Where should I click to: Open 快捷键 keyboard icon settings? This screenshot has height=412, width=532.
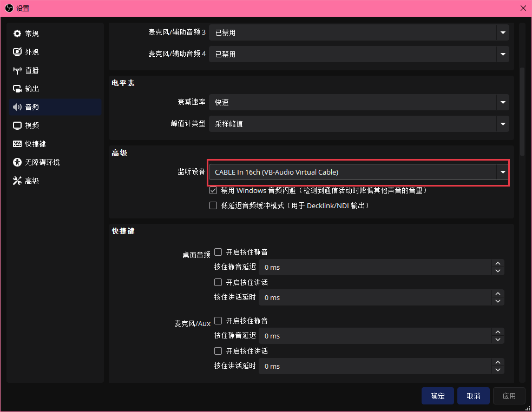pos(17,144)
